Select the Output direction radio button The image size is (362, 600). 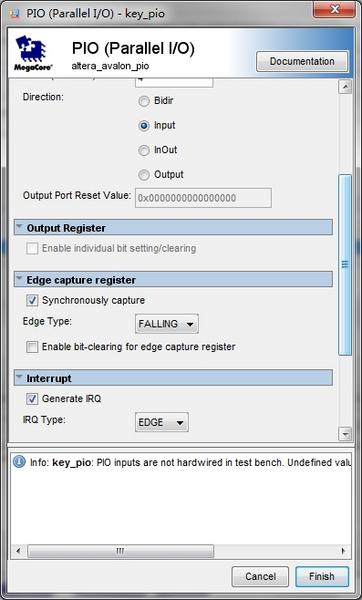click(x=143, y=175)
